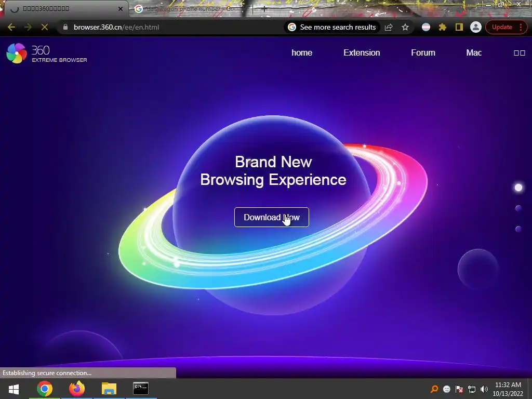Image resolution: width=532 pixels, height=399 pixels.
Task: Open the Chrome profile avatar
Action: [476, 27]
